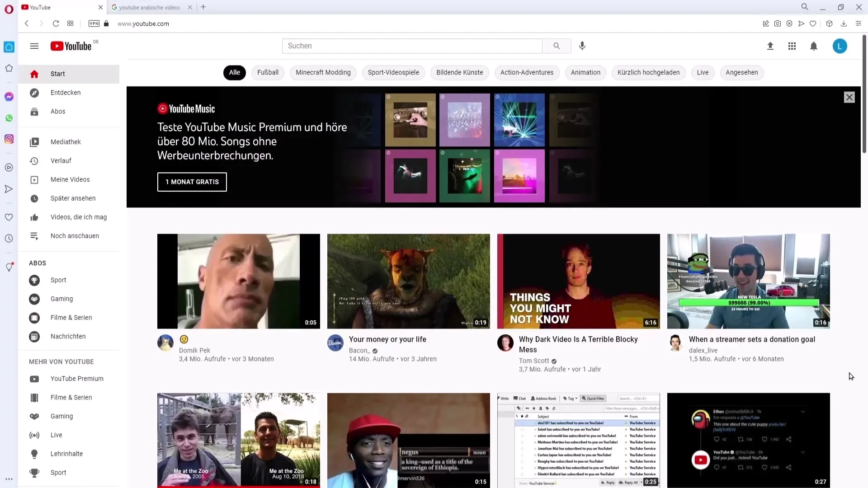This screenshot has height=488, width=868.
Task: Start voice search with microphone icon
Action: (x=582, y=46)
